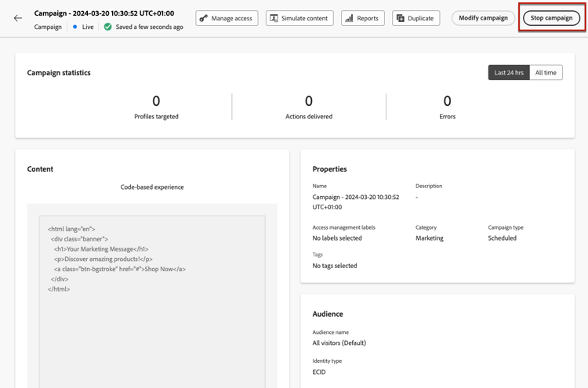Click the green saved checkmark icon

coord(108,27)
